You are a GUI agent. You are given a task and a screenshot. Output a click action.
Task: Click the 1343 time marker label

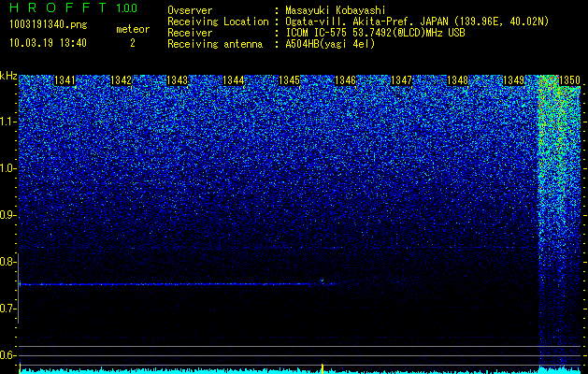point(177,80)
